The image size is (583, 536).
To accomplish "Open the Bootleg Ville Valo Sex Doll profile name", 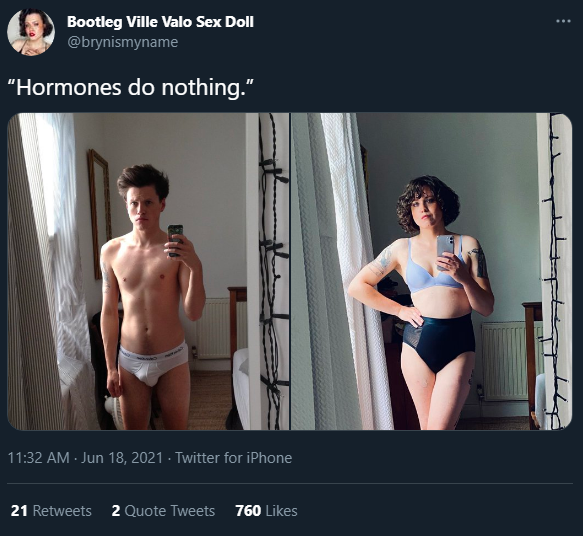I will pos(160,22).
